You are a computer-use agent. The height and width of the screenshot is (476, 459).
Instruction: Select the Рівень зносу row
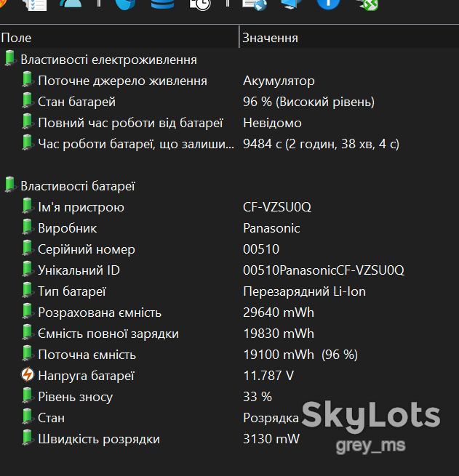229,397
